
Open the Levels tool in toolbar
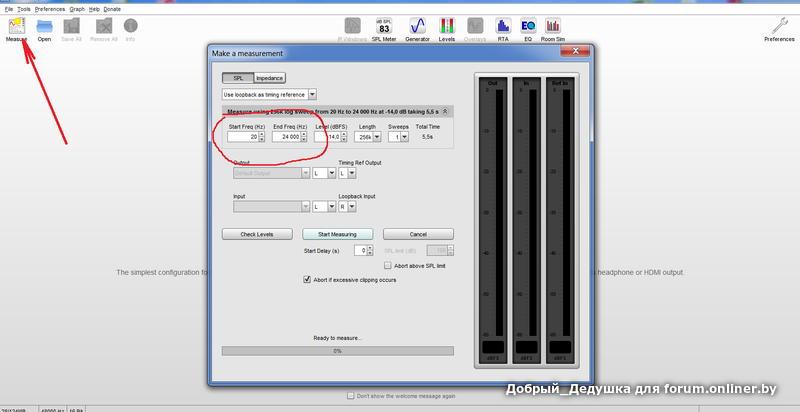point(447,25)
